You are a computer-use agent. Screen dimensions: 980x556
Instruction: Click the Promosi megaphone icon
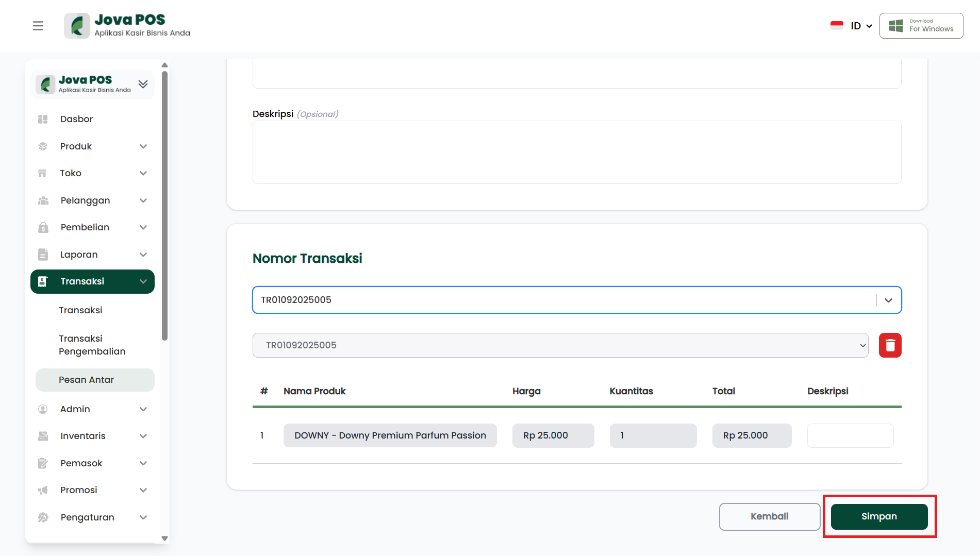tap(43, 490)
